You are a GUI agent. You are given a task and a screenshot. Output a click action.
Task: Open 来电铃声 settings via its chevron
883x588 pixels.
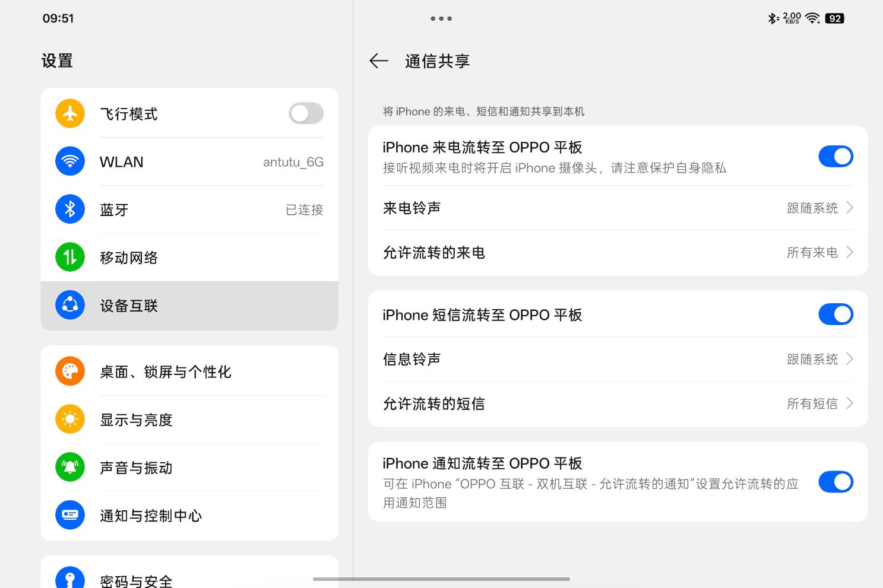point(850,208)
